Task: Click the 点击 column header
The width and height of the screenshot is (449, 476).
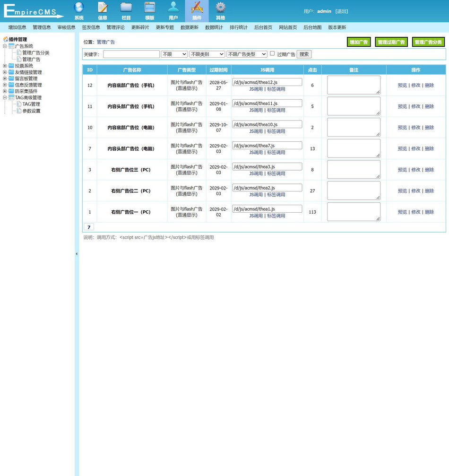Action: coord(312,70)
